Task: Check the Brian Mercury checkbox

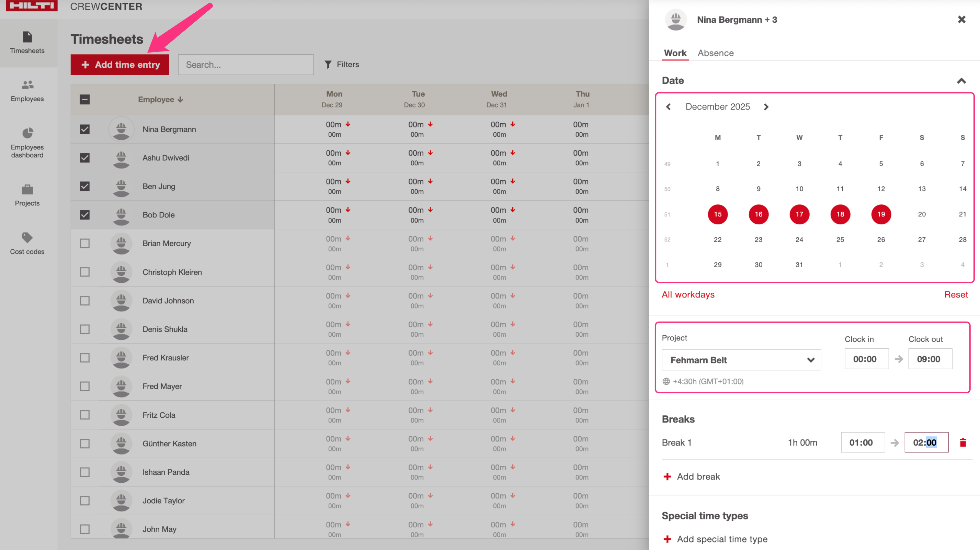Action: [x=85, y=243]
